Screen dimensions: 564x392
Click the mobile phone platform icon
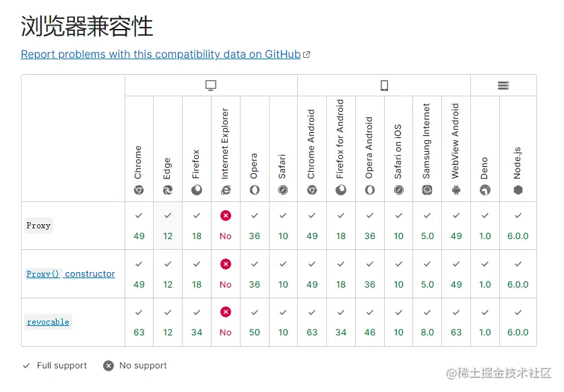(x=384, y=86)
